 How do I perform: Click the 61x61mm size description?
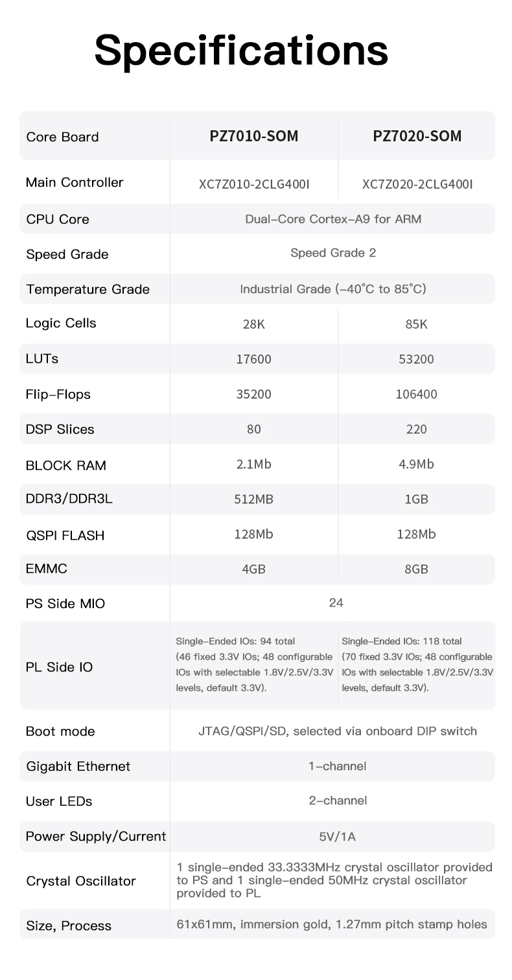(332, 924)
